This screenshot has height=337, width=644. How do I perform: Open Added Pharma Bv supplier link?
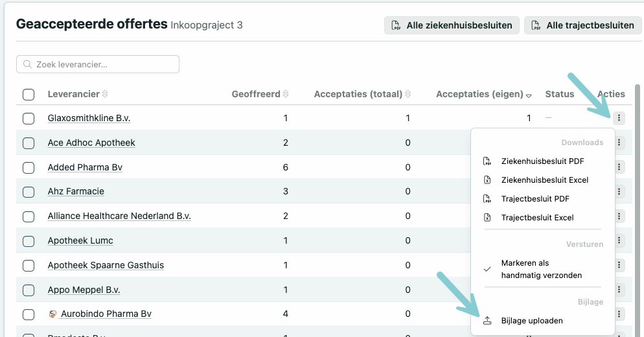[x=85, y=167]
